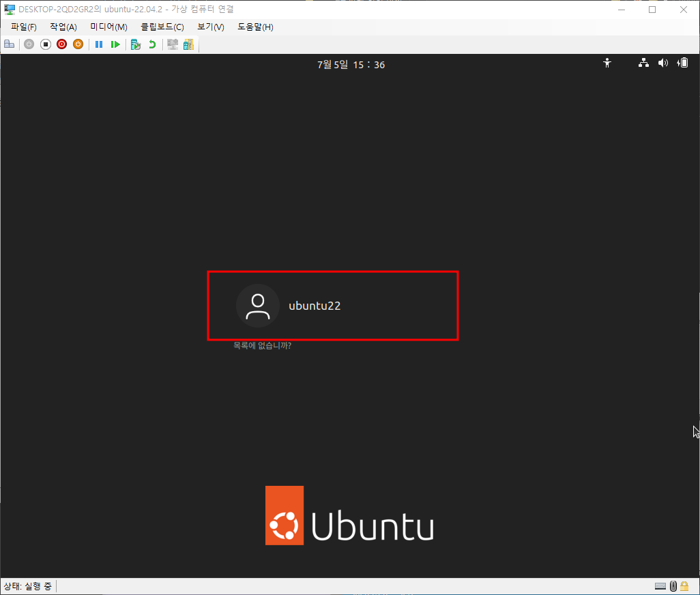Click the ubuntu22 user avatar icon
This screenshot has height=595, width=700.
coord(258,306)
